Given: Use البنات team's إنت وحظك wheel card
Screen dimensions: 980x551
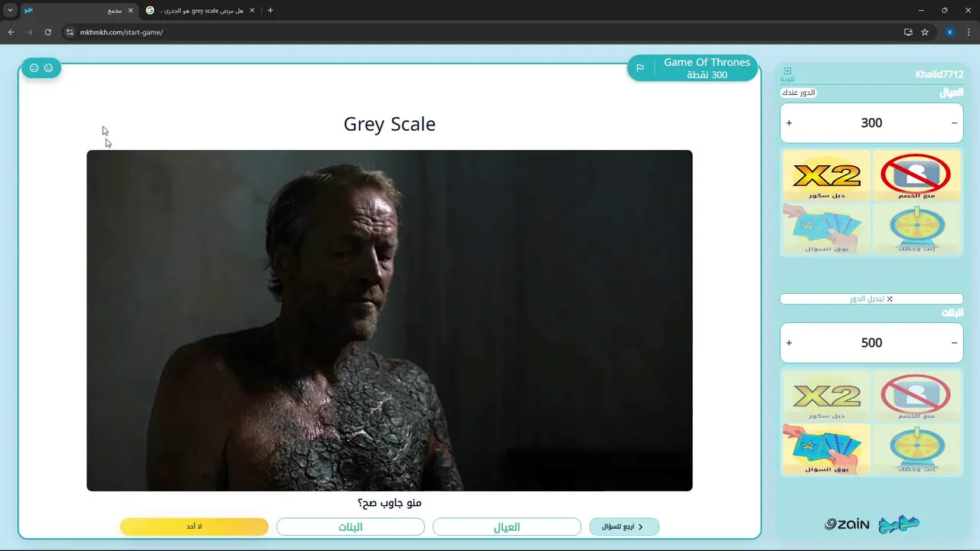Looking at the screenshot, I should (916, 449).
